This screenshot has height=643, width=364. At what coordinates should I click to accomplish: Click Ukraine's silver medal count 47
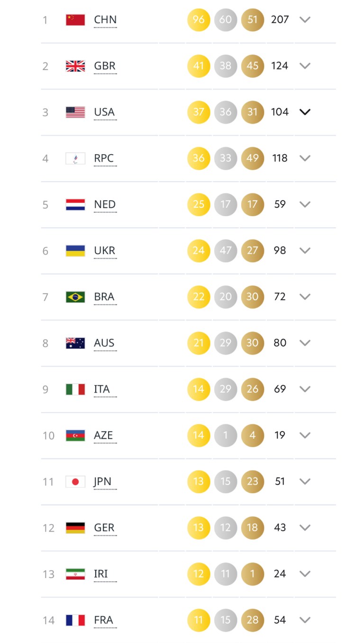226,250
